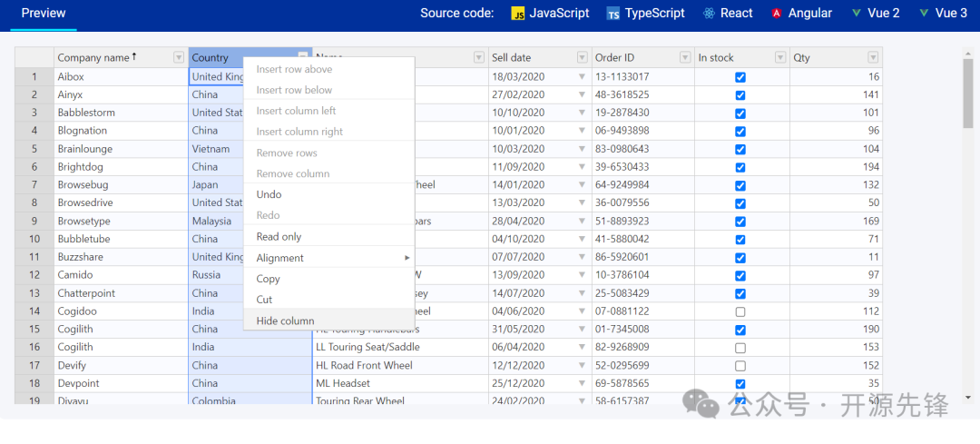Image resolution: width=980 pixels, height=444 pixels.
Task: Uncheck In stock checkbox for row 1
Action: click(740, 77)
